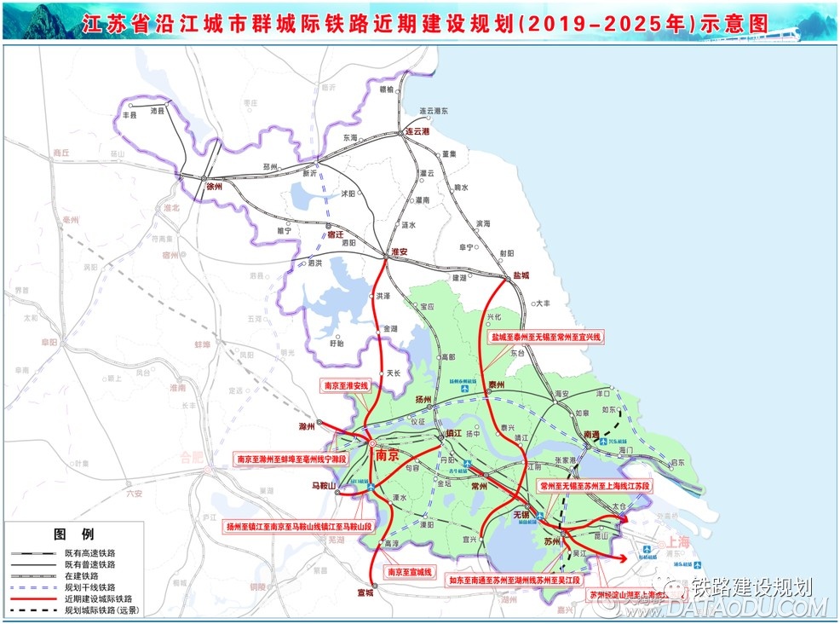Click the 盱眙 town label
The width and height of the screenshot is (840, 624).
[337, 343]
